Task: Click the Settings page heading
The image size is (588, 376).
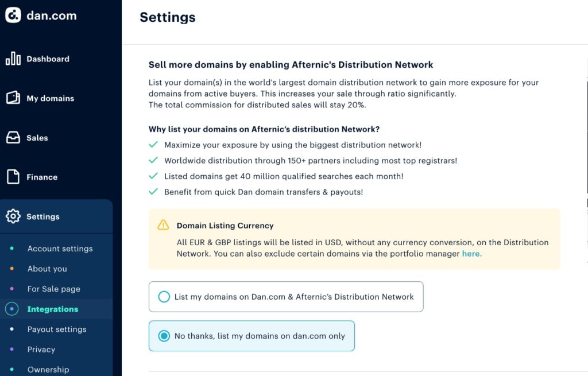Action: pos(168,17)
